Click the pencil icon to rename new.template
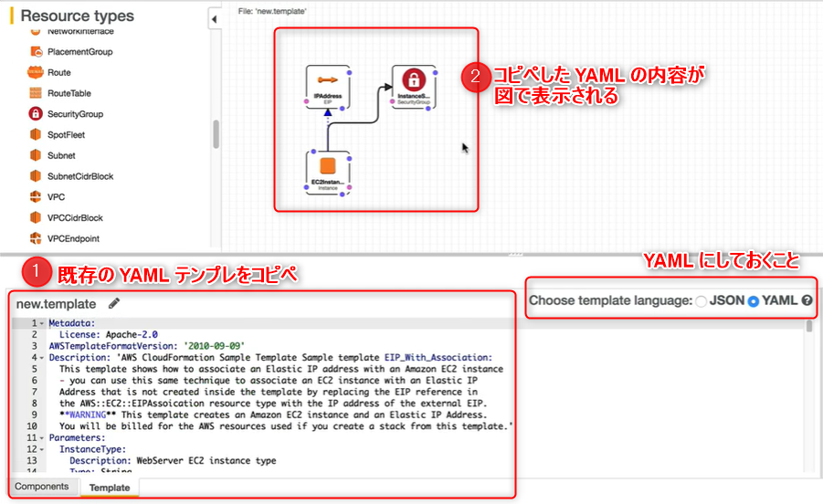823x504 pixels. [x=114, y=303]
